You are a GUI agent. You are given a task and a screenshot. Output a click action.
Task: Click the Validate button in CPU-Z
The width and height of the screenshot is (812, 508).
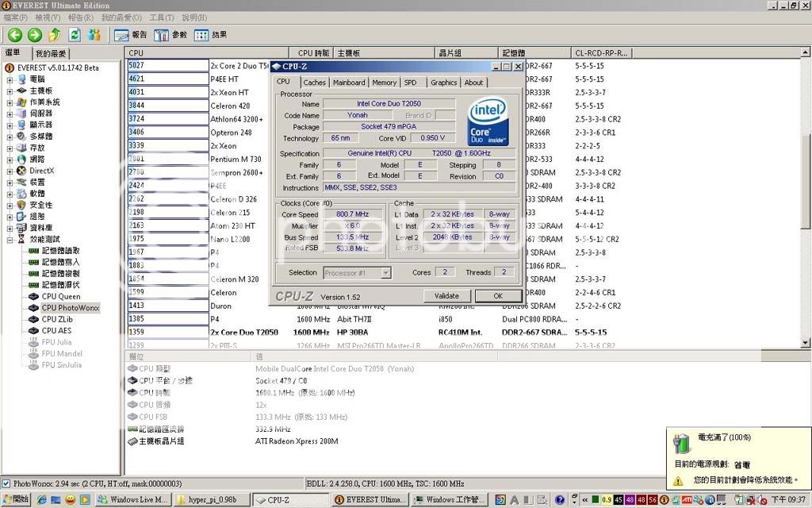(446, 296)
